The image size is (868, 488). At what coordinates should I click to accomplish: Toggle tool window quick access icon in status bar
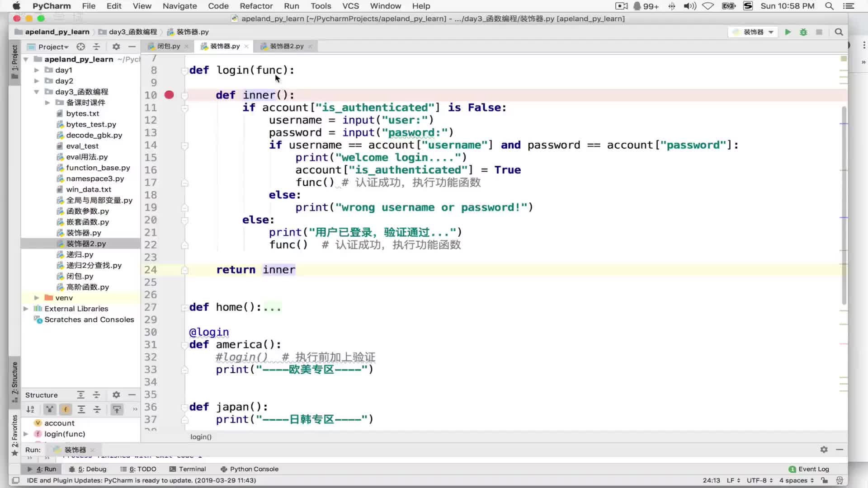point(15,480)
